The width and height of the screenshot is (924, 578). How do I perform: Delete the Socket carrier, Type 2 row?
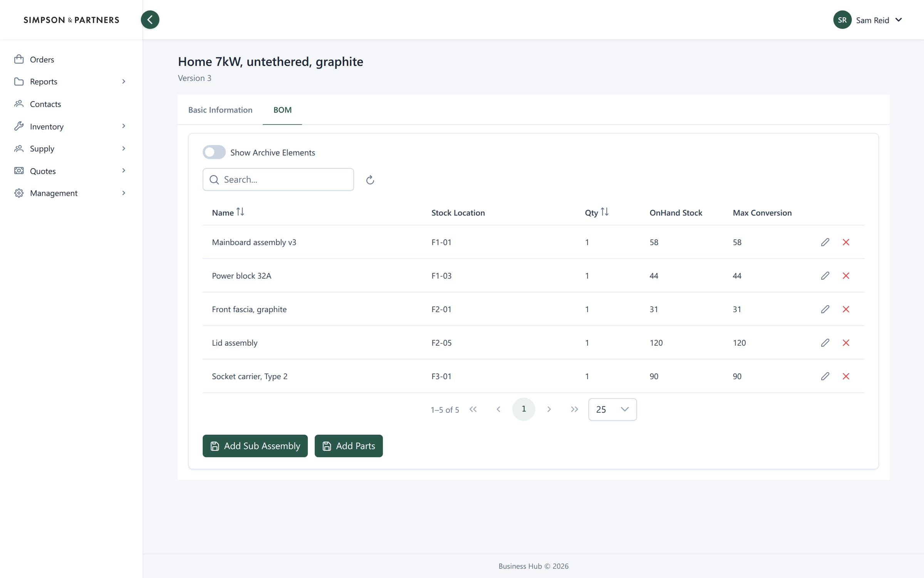tap(845, 376)
